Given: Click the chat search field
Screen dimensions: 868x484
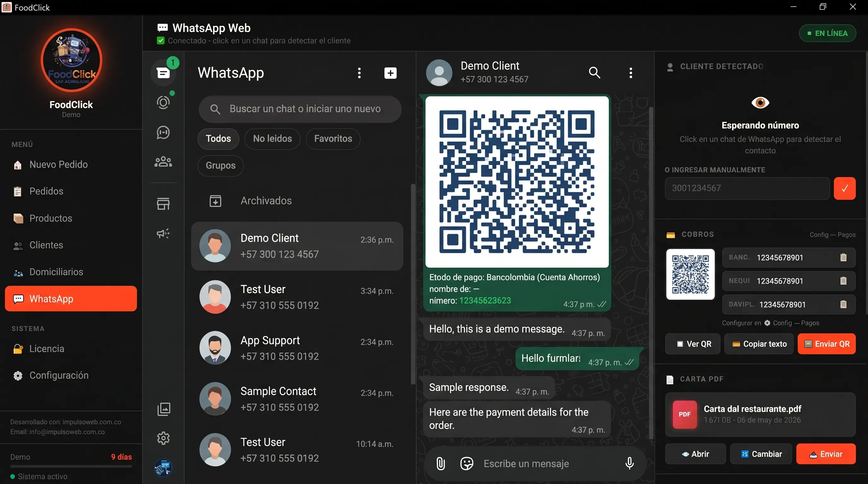Looking at the screenshot, I should coord(300,109).
